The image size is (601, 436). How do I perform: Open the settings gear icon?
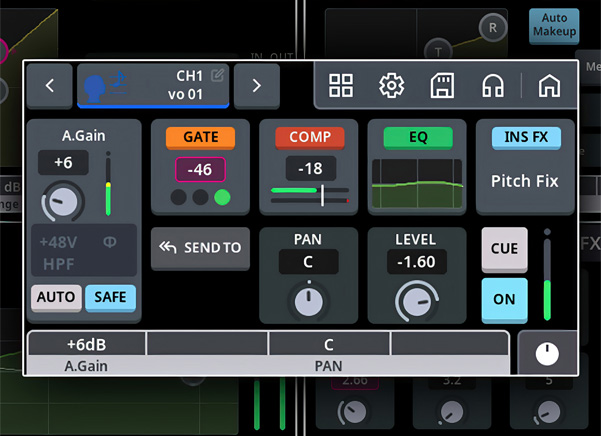[x=391, y=86]
